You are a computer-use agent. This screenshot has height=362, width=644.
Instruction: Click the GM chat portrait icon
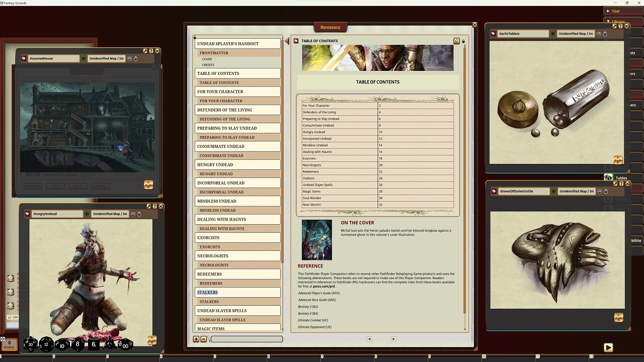point(11,317)
